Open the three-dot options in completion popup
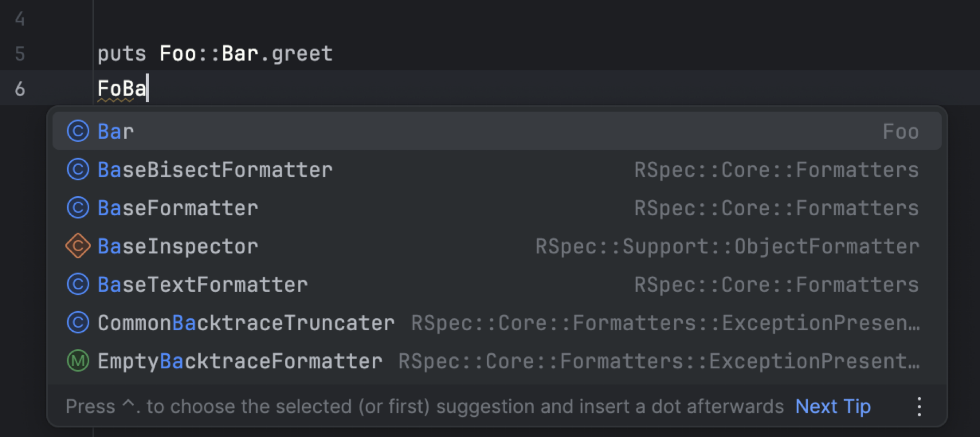 (x=919, y=406)
